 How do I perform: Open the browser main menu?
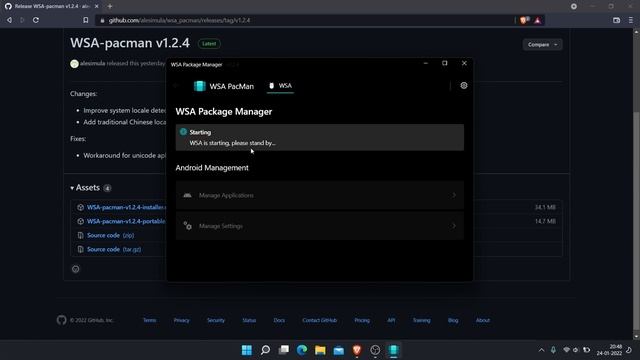631,20
